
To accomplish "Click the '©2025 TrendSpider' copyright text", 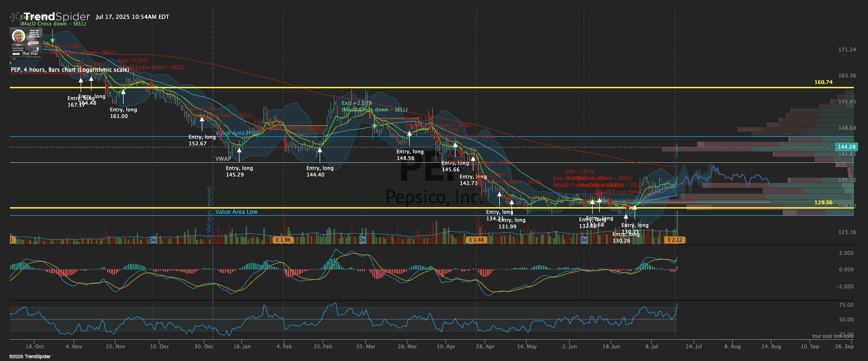I will (x=30, y=357).
